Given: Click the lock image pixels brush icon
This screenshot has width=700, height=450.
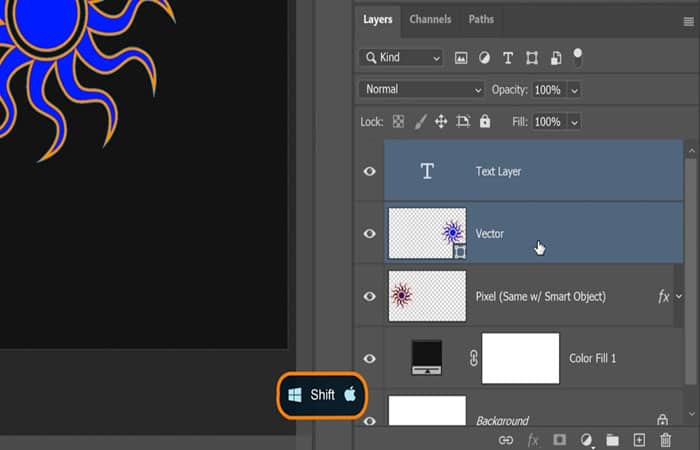Looking at the screenshot, I should (x=420, y=121).
